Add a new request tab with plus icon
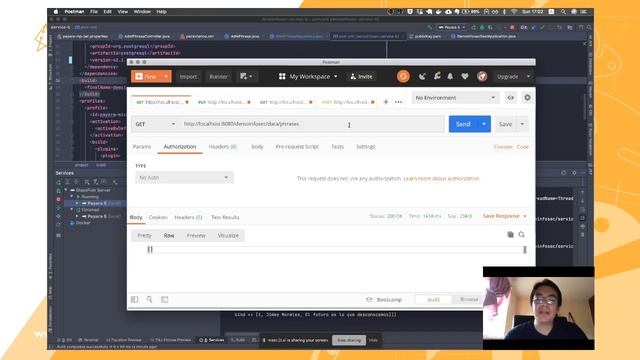Viewport: 640px width, 360px height. click(386, 102)
